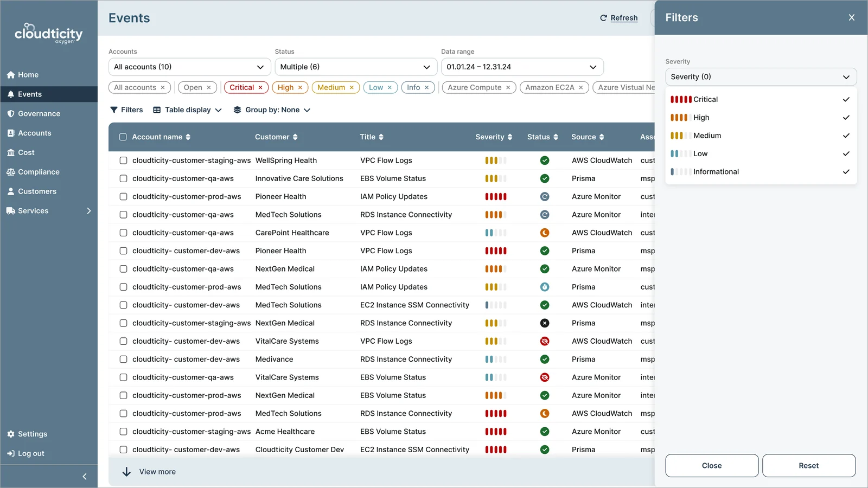
Task: Remove the Open status chip
Action: pos(209,87)
